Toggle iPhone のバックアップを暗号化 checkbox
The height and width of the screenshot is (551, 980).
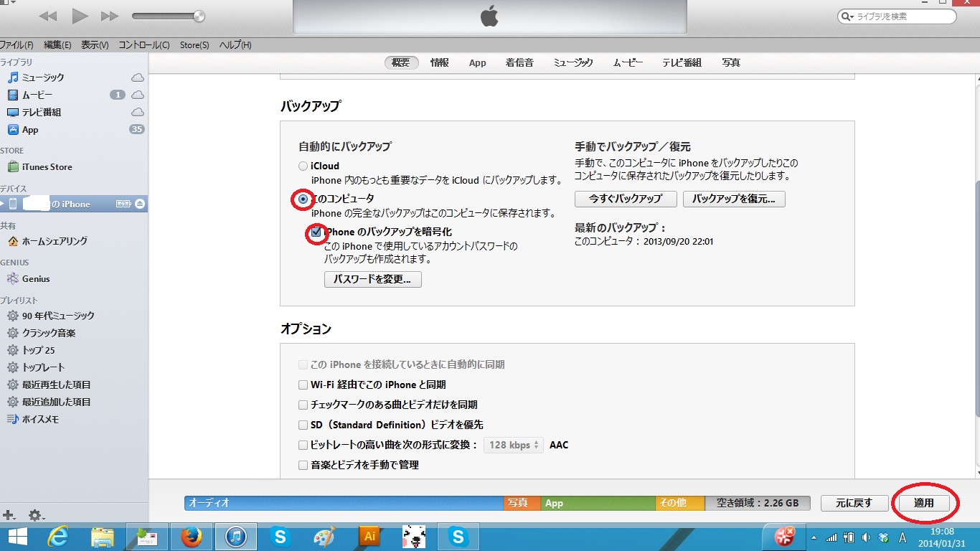pos(316,232)
